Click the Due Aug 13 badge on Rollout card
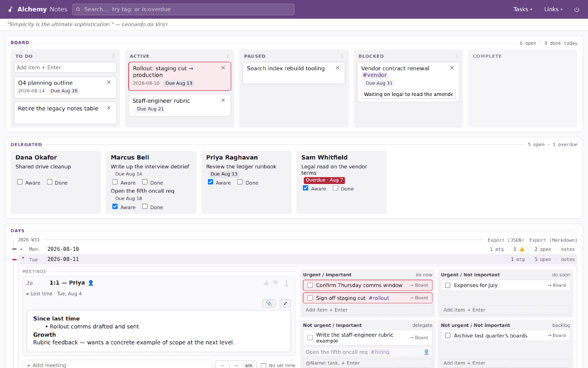This screenshot has width=588, height=368. pyautogui.click(x=179, y=83)
